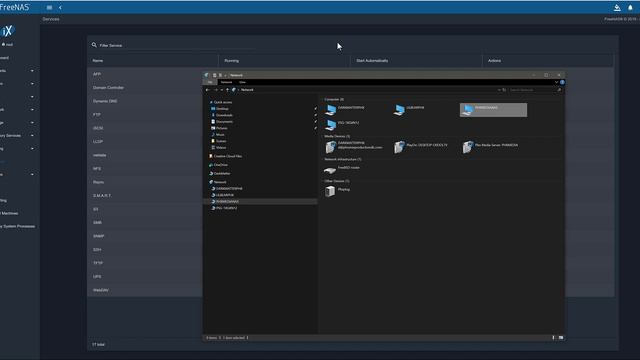
Task: Open Explorer address bar history dropdown
Action: [x=499, y=90]
